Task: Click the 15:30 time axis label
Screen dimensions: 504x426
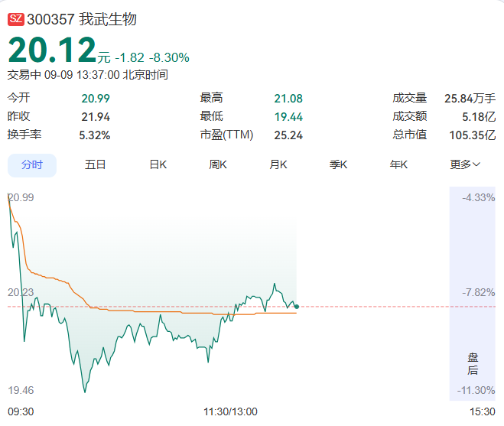Action: [x=483, y=412]
